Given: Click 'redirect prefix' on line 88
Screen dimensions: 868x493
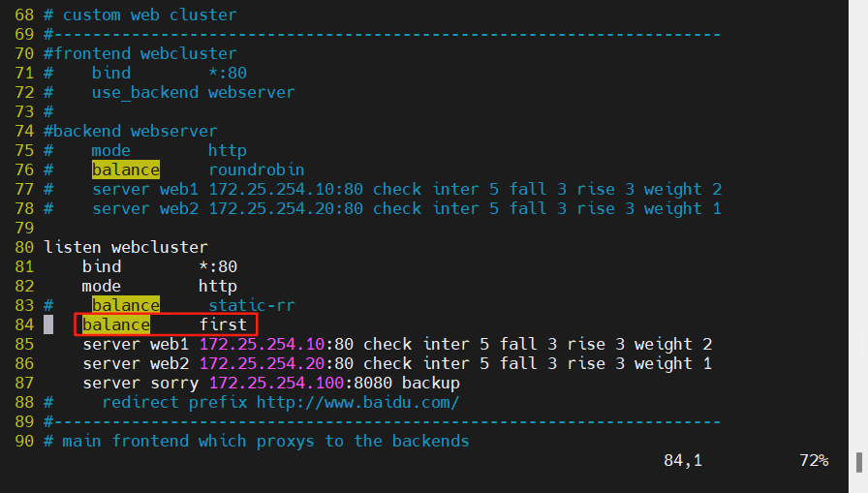Looking at the screenshot, I should point(174,402).
